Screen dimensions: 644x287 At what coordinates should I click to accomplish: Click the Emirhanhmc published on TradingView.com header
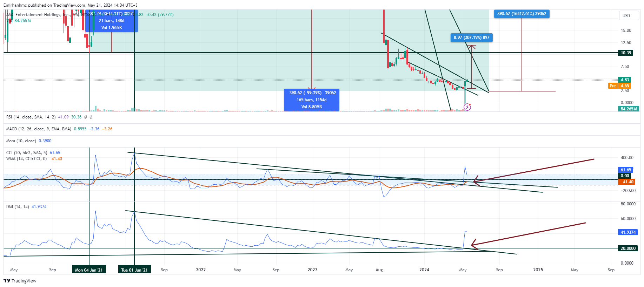pos(70,5)
